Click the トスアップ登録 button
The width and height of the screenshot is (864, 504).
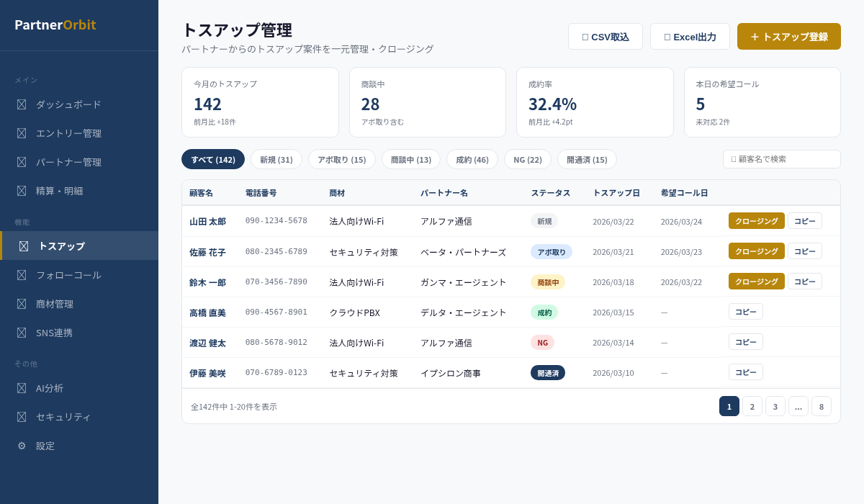pyautogui.click(x=788, y=37)
